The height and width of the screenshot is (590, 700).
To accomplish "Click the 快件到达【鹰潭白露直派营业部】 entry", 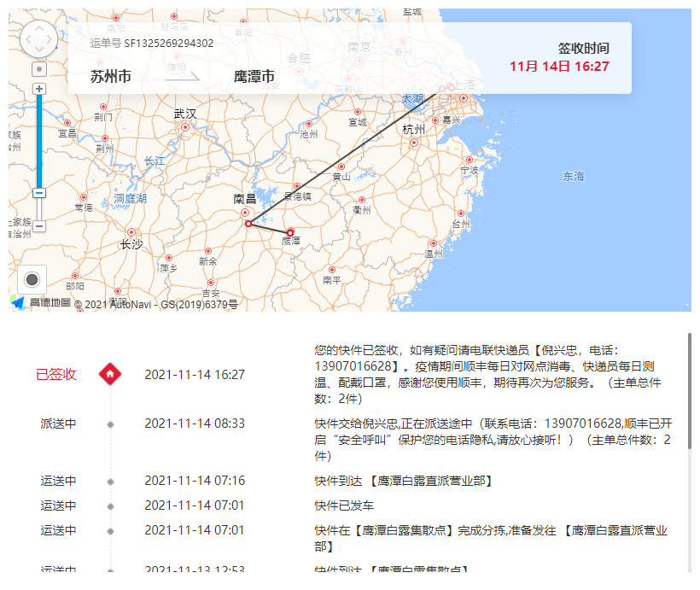I will [x=405, y=481].
